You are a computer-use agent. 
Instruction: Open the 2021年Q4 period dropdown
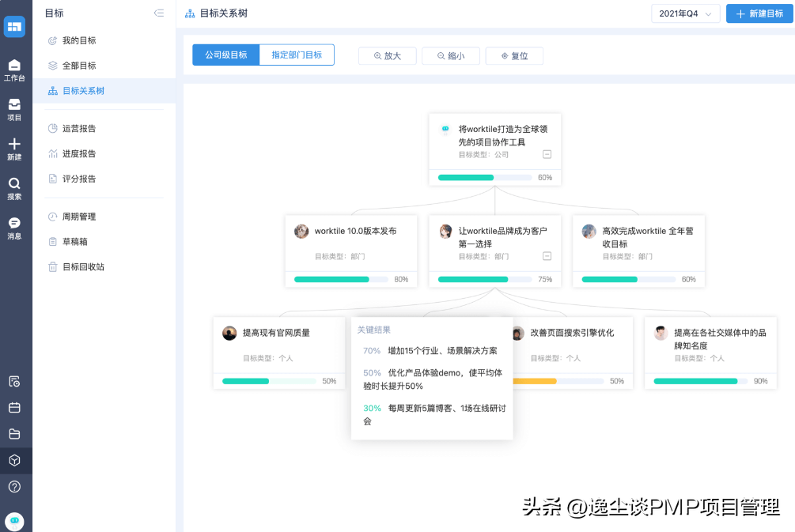(x=685, y=13)
